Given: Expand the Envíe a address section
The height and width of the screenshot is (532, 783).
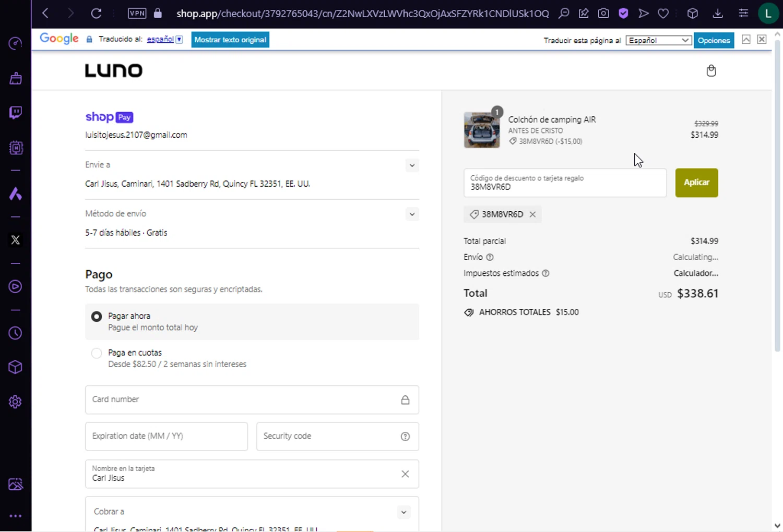Looking at the screenshot, I should pos(412,165).
